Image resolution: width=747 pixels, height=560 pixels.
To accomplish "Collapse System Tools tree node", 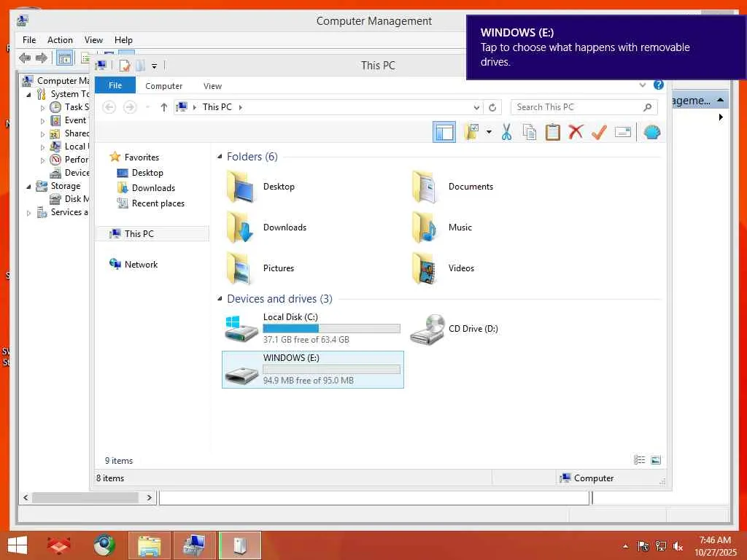I will click(29, 94).
